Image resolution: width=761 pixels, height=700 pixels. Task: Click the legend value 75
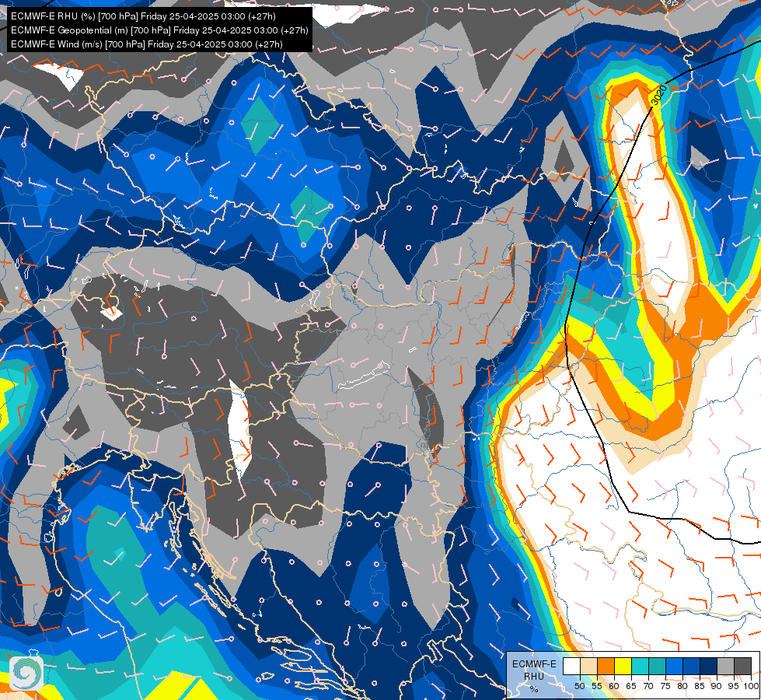coord(665,686)
